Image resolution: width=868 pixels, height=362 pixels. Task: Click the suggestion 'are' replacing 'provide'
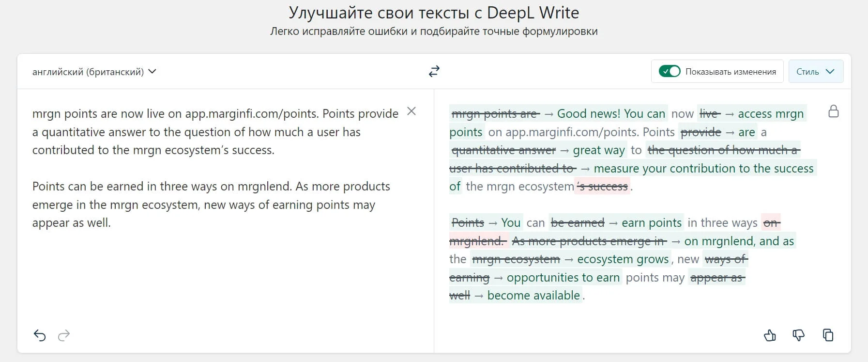746,132
